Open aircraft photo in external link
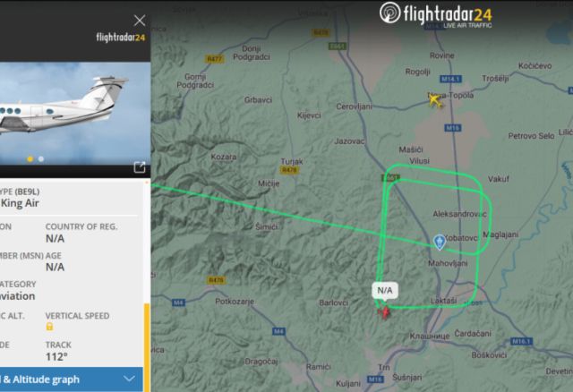 [x=140, y=167]
